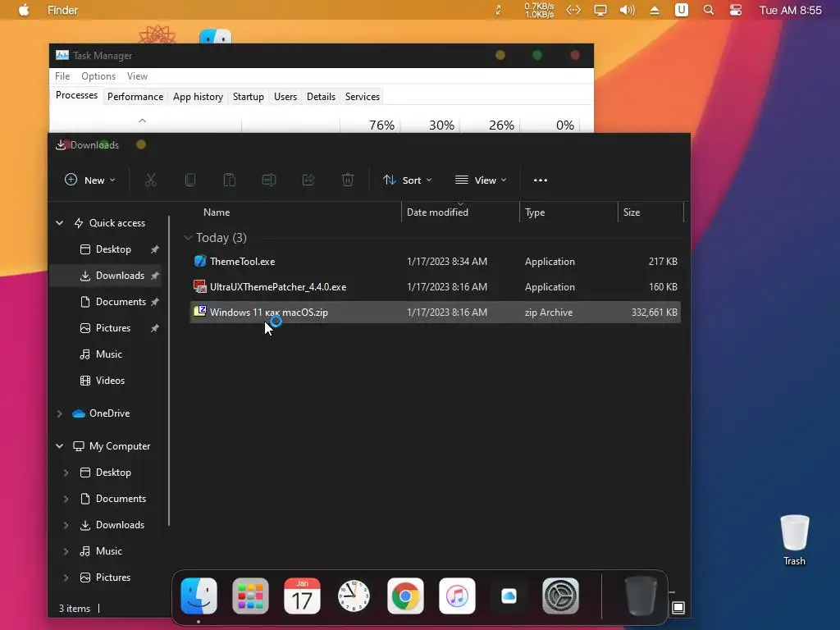This screenshot has width=840, height=630.
Task: Switch to App history tab
Action: point(198,97)
